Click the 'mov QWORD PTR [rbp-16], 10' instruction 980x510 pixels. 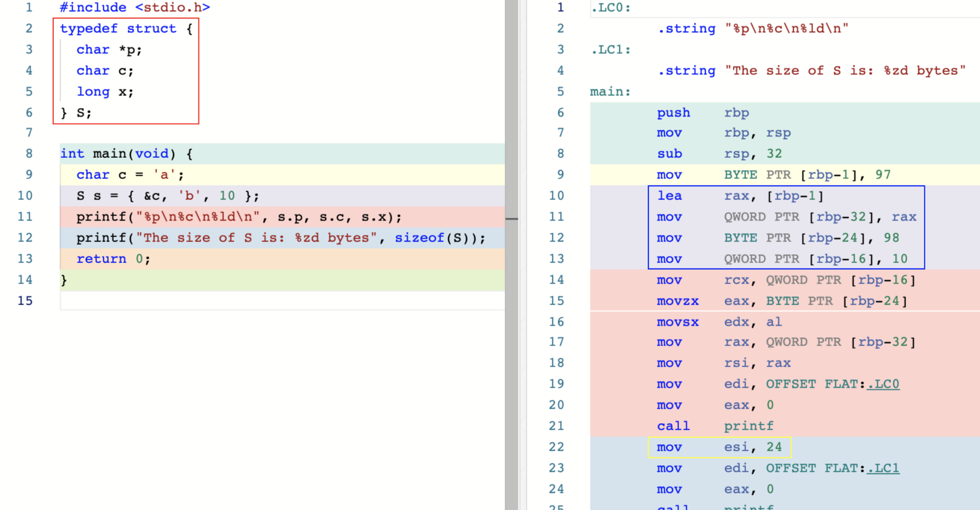(x=782, y=259)
